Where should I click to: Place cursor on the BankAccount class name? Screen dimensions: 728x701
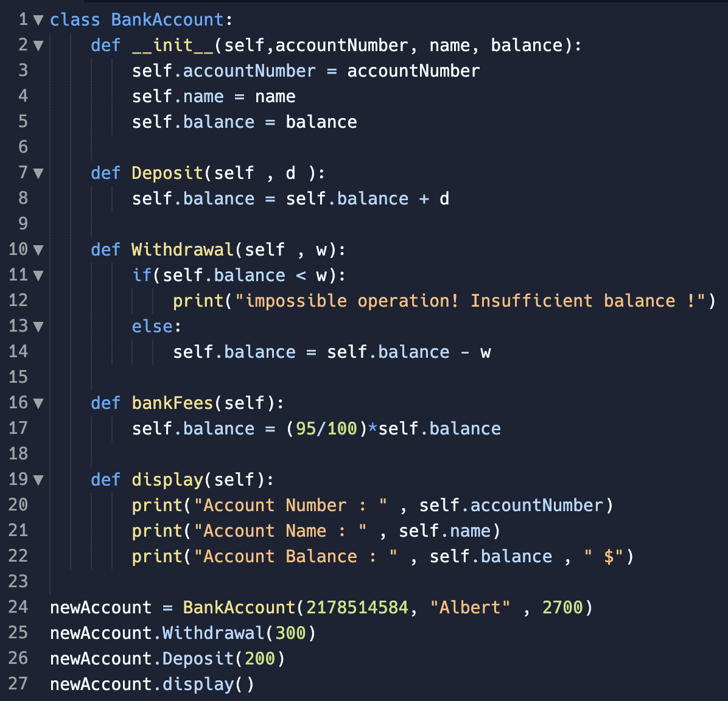point(167,20)
